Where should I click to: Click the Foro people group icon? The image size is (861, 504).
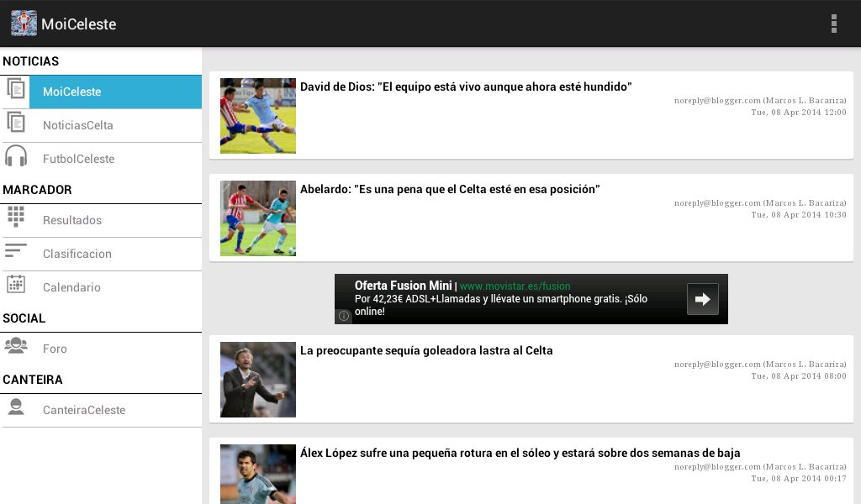pyautogui.click(x=16, y=345)
